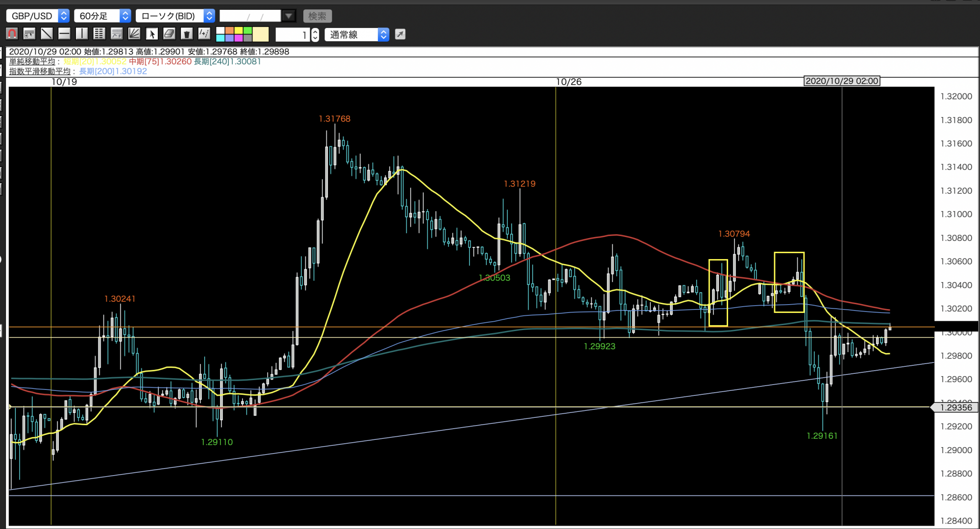
Task: Click the 短期[20] moving average value
Action: pyautogui.click(x=95, y=61)
